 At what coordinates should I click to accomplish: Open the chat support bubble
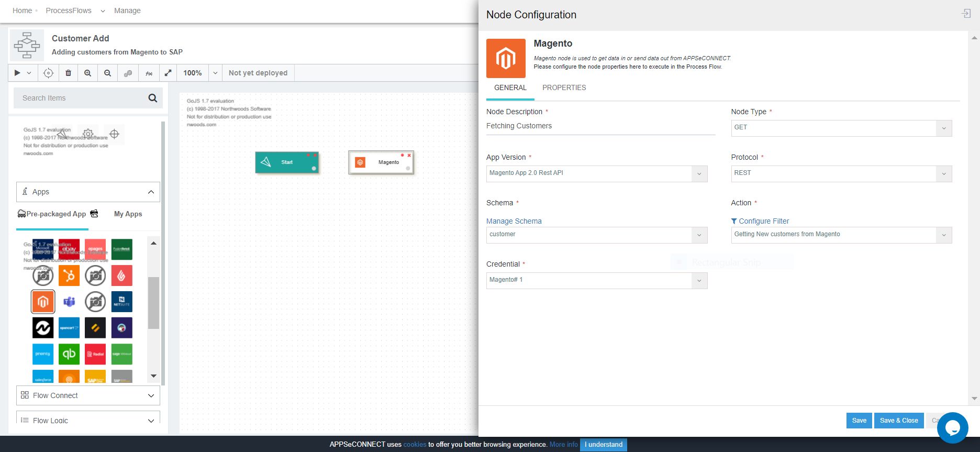pyautogui.click(x=952, y=428)
